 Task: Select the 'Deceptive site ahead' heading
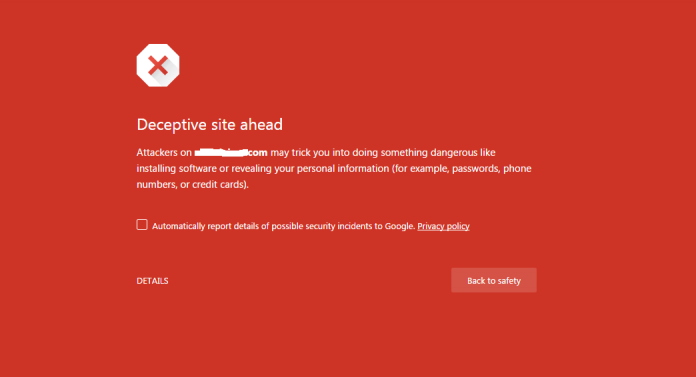(210, 124)
